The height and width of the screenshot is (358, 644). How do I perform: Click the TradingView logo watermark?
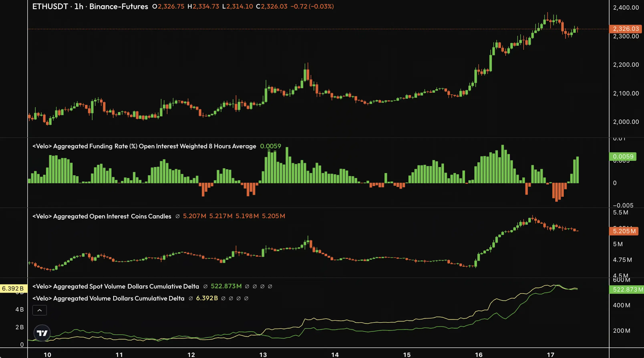point(42,333)
